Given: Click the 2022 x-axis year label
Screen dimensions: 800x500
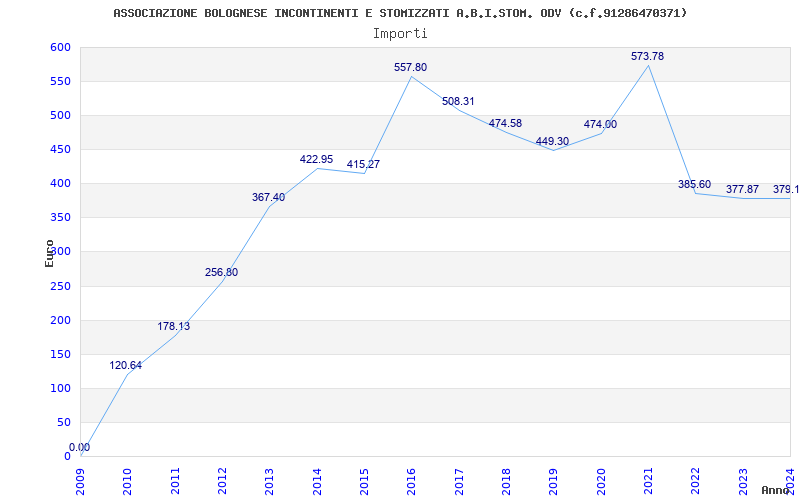Looking at the screenshot, I should 695,481.
